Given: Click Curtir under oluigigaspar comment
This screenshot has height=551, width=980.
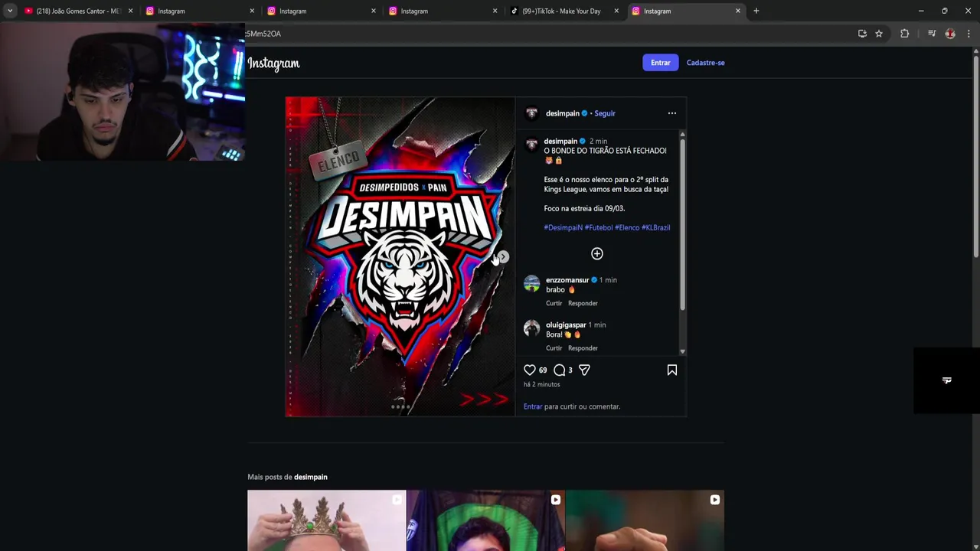Looking at the screenshot, I should click(554, 348).
